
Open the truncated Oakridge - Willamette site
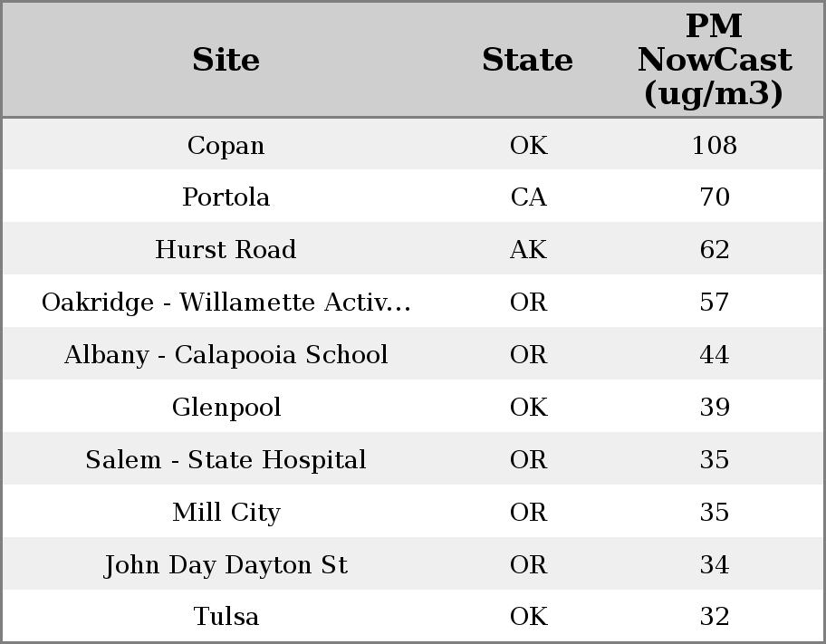pos(226,303)
